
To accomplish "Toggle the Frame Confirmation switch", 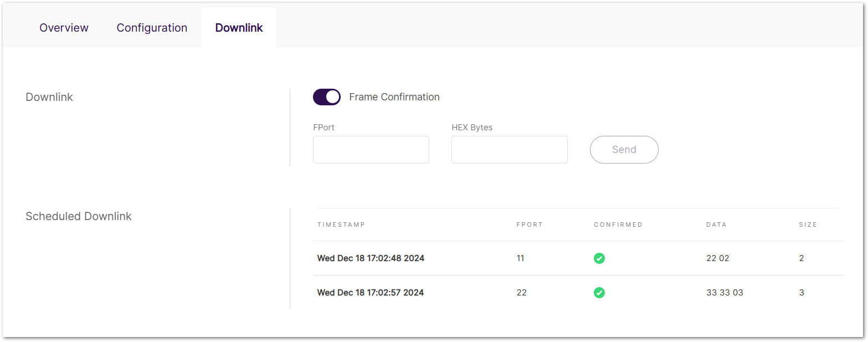I will point(327,97).
